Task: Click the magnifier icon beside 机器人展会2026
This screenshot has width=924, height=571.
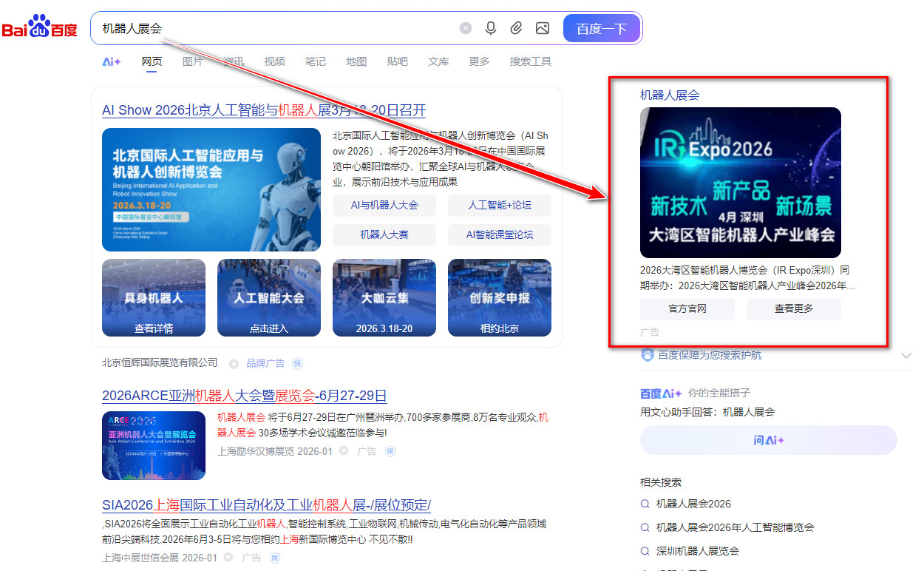Action: [646, 504]
